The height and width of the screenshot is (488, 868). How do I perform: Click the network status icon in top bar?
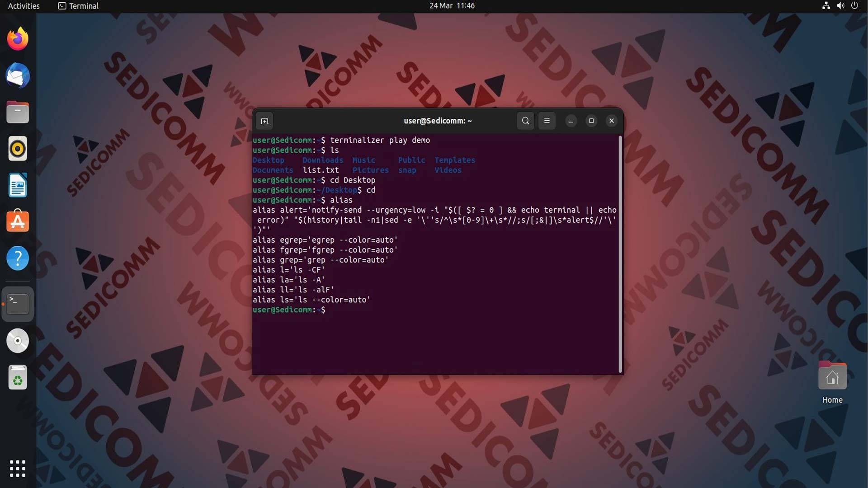point(826,6)
